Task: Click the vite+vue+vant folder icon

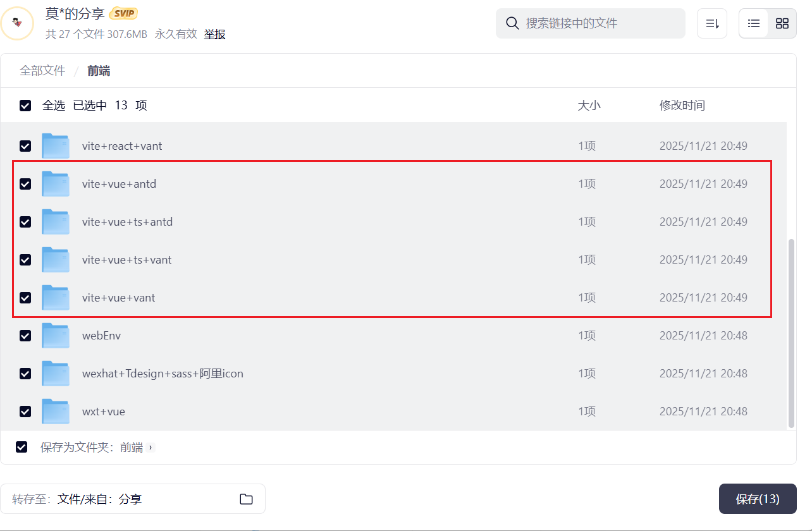Action: click(56, 298)
